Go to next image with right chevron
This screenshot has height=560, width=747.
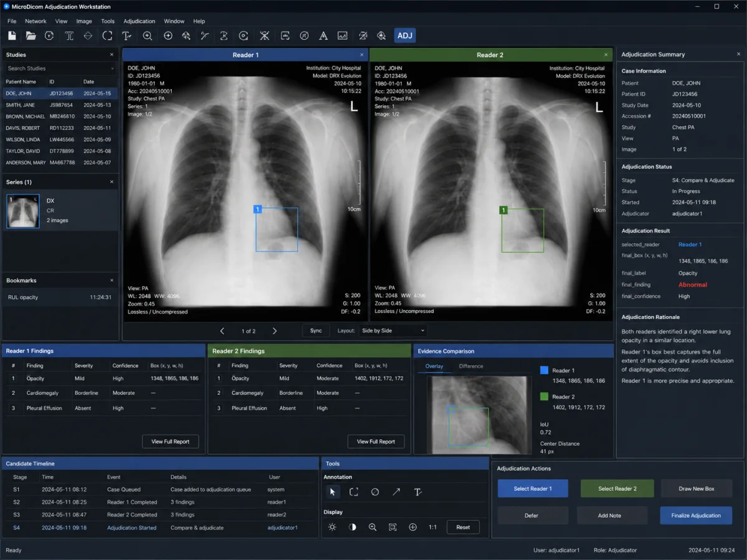pos(275,331)
